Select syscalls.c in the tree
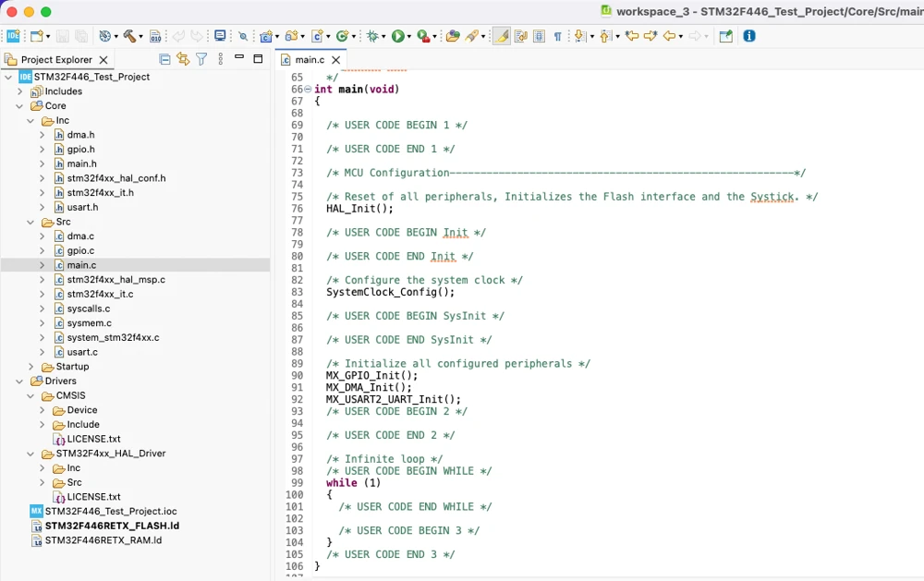Image resolution: width=924 pixels, height=581 pixels. tap(89, 309)
